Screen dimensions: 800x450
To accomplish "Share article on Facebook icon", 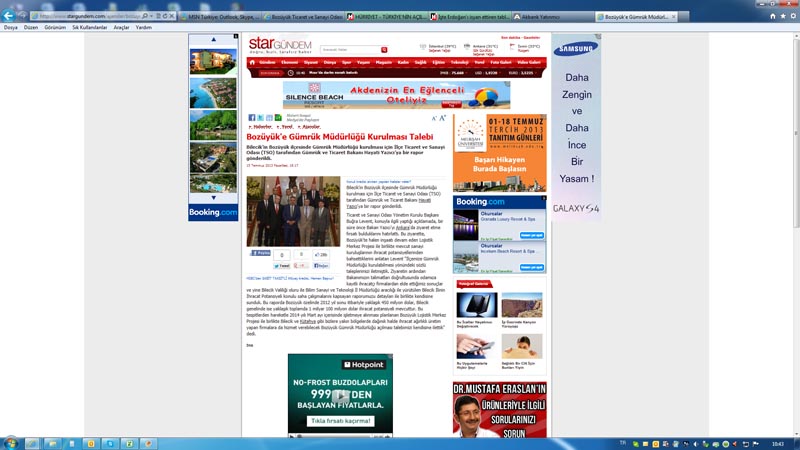I will click(252, 118).
